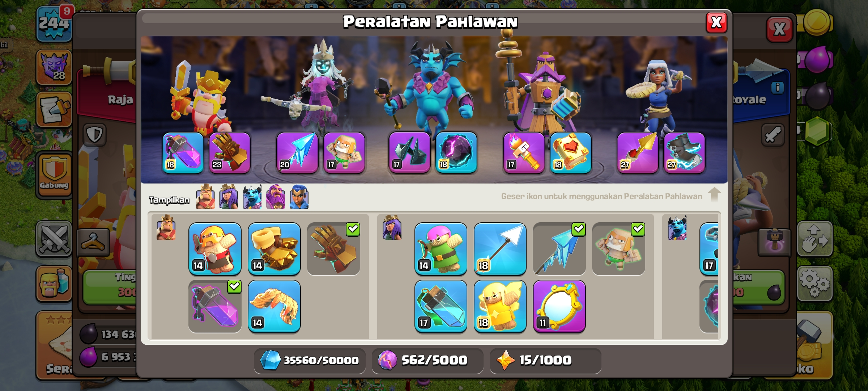Select the level 14 Barbarian Puppet equipment
The height and width of the screenshot is (391, 868).
pos(215,249)
